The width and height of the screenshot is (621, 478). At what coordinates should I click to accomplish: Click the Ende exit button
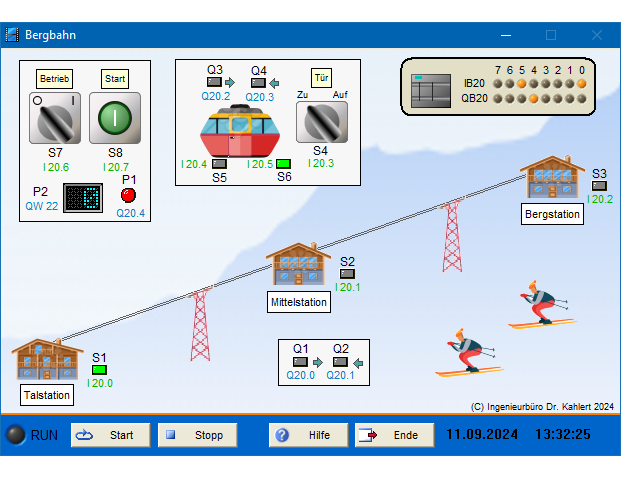point(394,435)
